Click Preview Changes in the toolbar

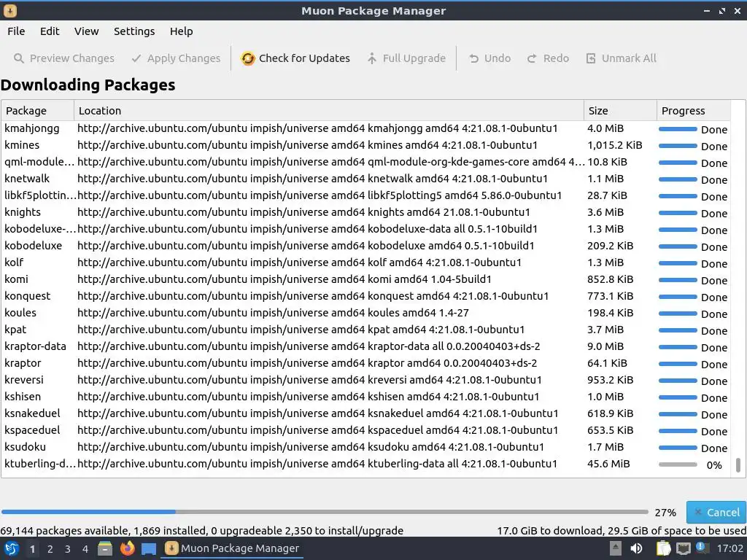[x=64, y=58]
